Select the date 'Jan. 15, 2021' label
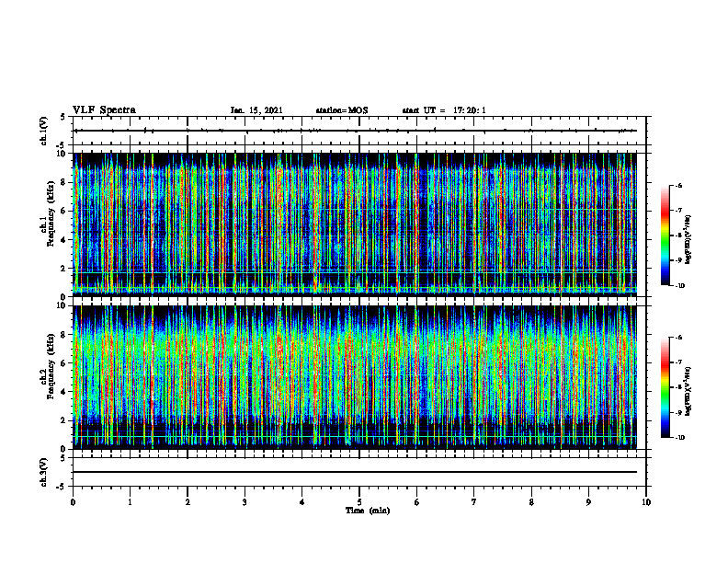Viewport: 728px width, 563px height. (256, 110)
